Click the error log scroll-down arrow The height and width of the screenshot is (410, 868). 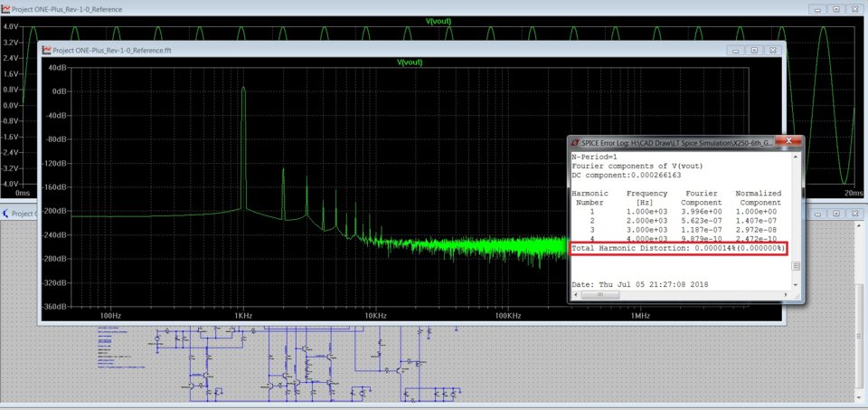(x=796, y=284)
